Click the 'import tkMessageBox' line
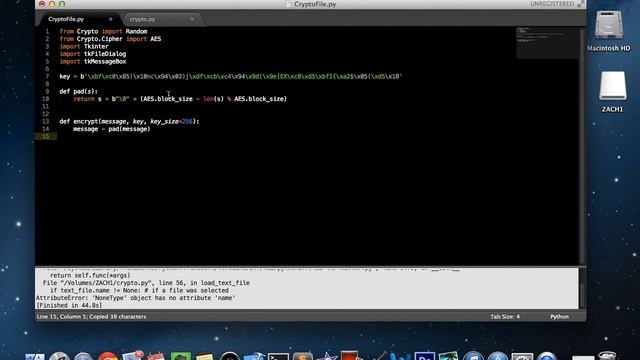 [x=93, y=62]
